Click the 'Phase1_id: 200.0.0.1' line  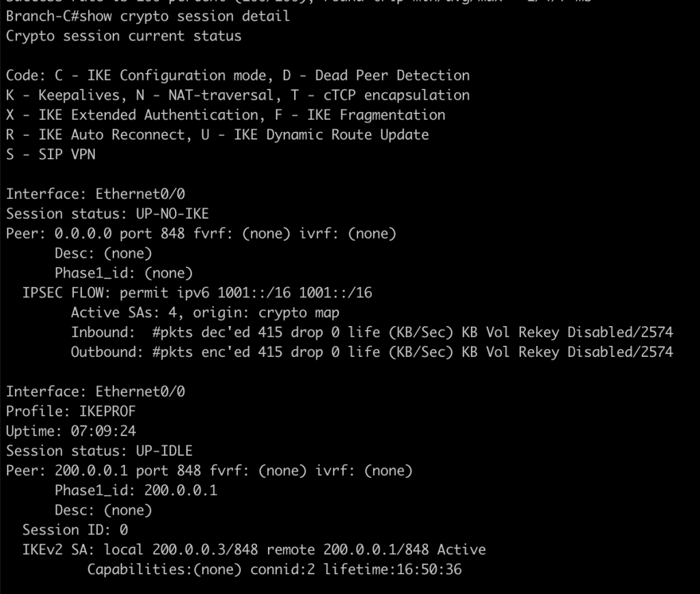coord(136,490)
